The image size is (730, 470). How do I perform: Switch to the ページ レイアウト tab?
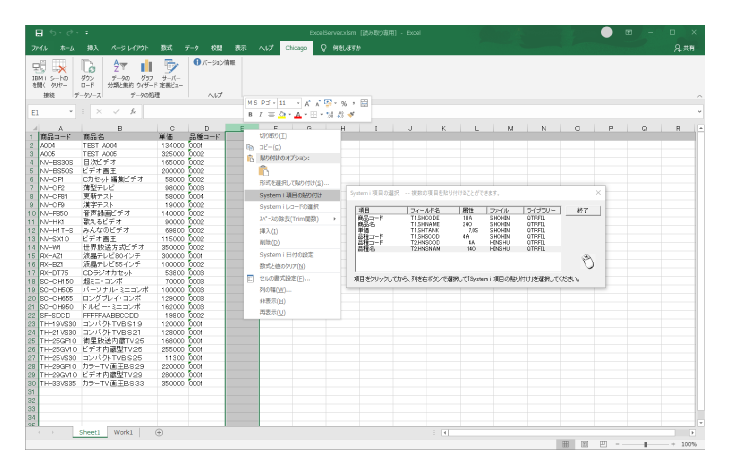pos(129,48)
